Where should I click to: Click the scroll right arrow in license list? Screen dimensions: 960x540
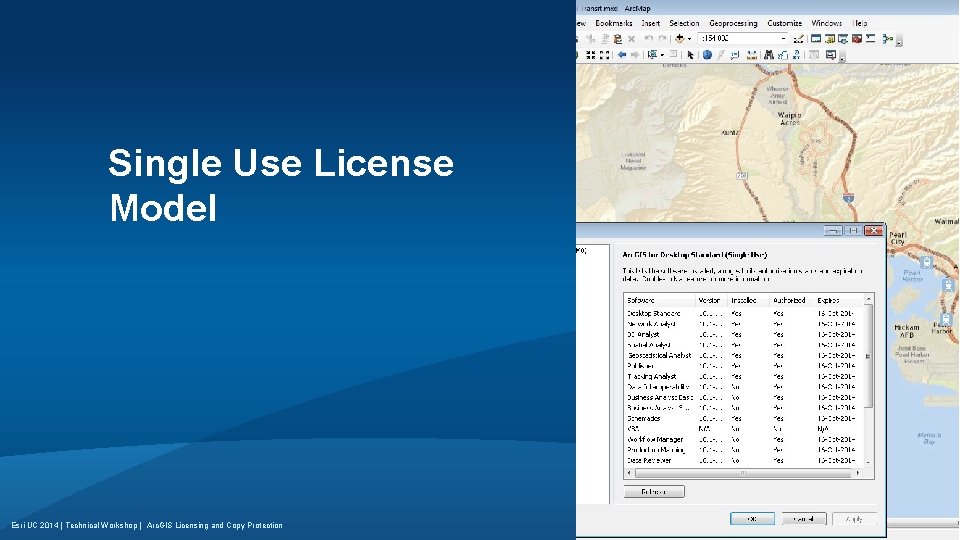pyautogui.click(x=858, y=473)
